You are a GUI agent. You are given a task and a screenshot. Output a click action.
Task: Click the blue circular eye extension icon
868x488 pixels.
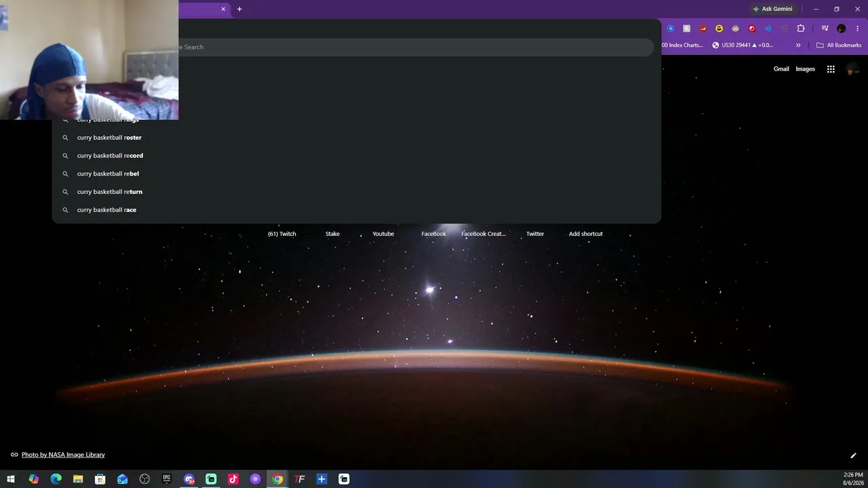coord(671,28)
